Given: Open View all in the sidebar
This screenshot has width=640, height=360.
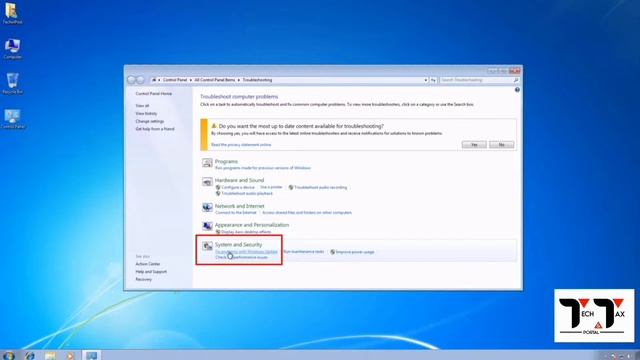Looking at the screenshot, I should (x=142, y=106).
